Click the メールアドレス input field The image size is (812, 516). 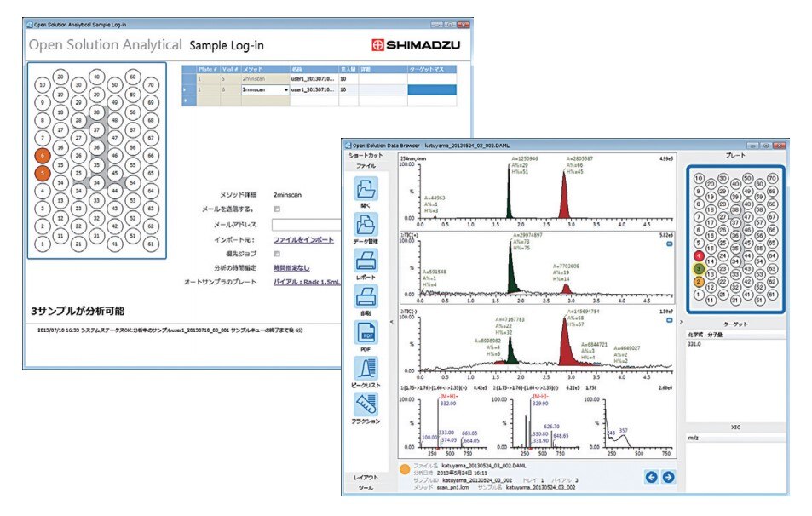pos(307,225)
